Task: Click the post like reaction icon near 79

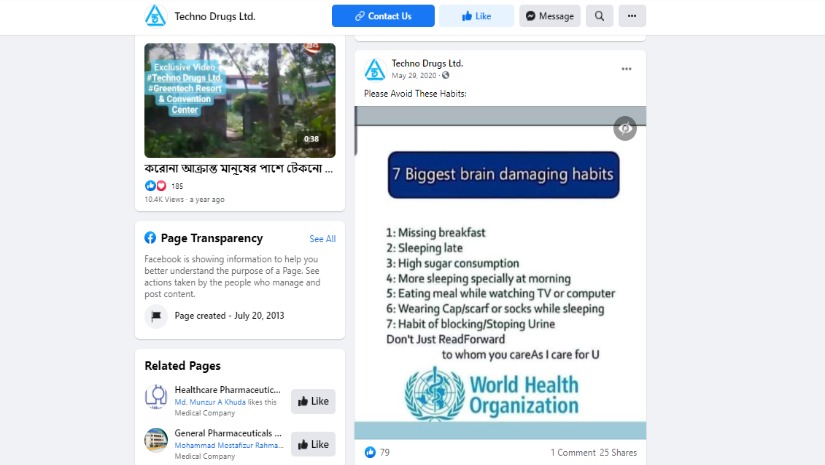Action: tap(370, 452)
